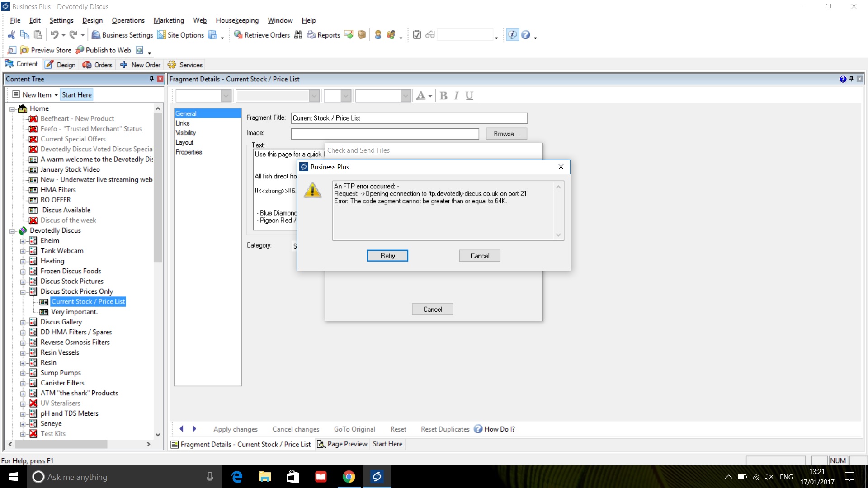The height and width of the screenshot is (488, 868).
Task: Click the Retrieve Orders icon
Action: click(x=238, y=35)
